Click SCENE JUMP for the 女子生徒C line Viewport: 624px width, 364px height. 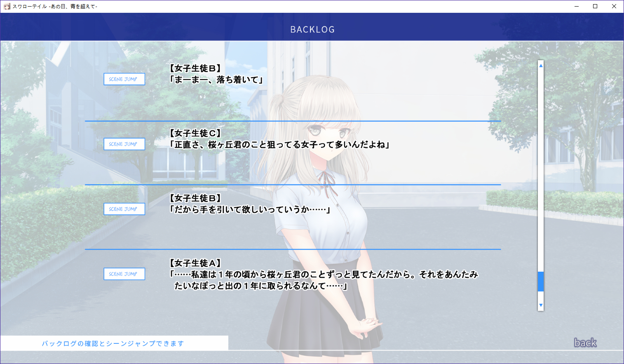point(124,144)
